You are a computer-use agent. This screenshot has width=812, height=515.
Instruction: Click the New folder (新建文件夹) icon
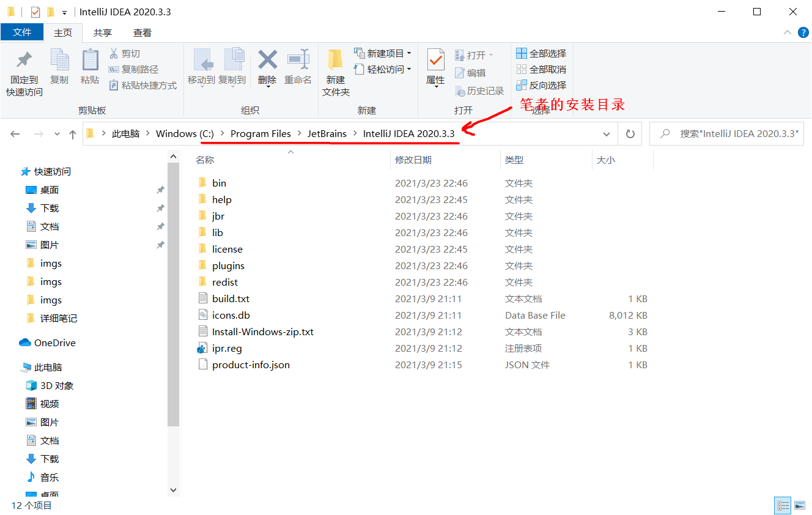click(335, 60)
